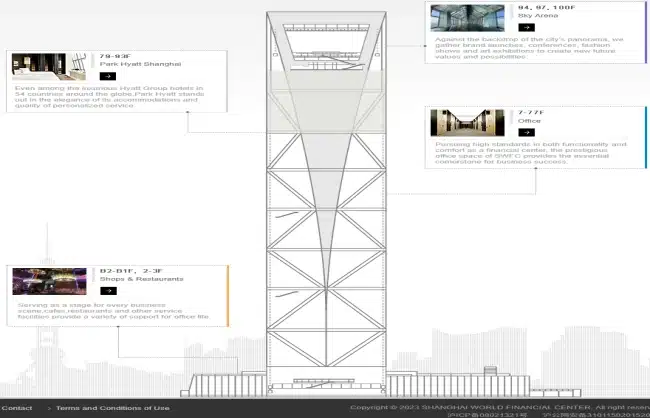The width and height of the screenshot is (650, 418).
Task: Click the 79-93F floor label
Action: [113, 55]
